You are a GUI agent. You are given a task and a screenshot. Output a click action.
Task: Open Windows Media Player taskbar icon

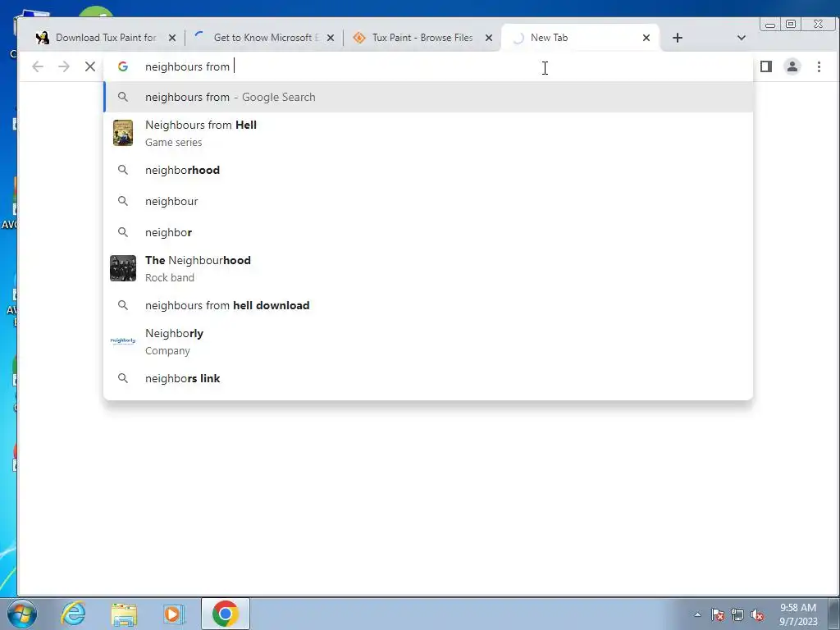174,614
